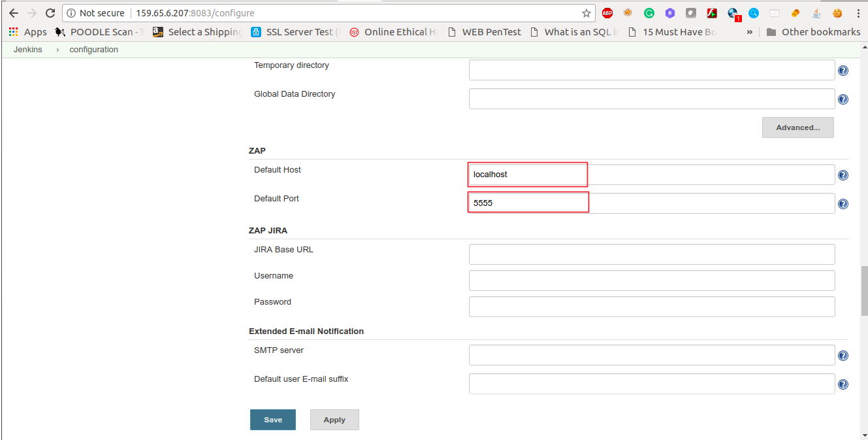Screen dimensions: 868x440
Task: Go to the Jenkins breadcrumb link
Action: pos(29,49)
